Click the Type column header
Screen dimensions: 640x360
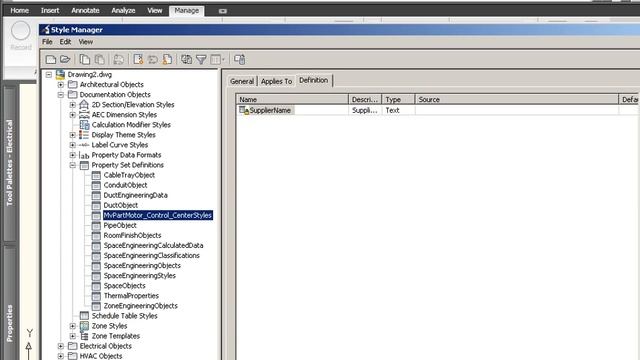pyautogui.click(x=398, y=99)
